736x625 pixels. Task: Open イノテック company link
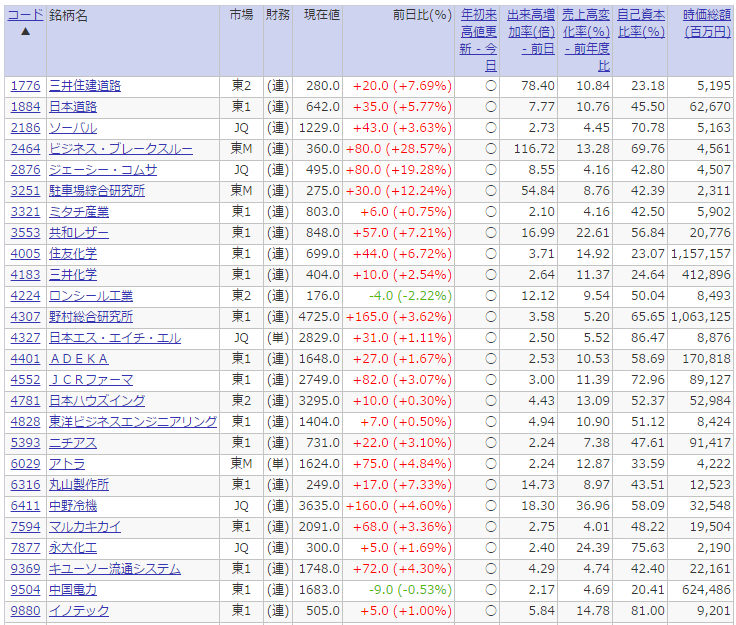tap(79, 611)
